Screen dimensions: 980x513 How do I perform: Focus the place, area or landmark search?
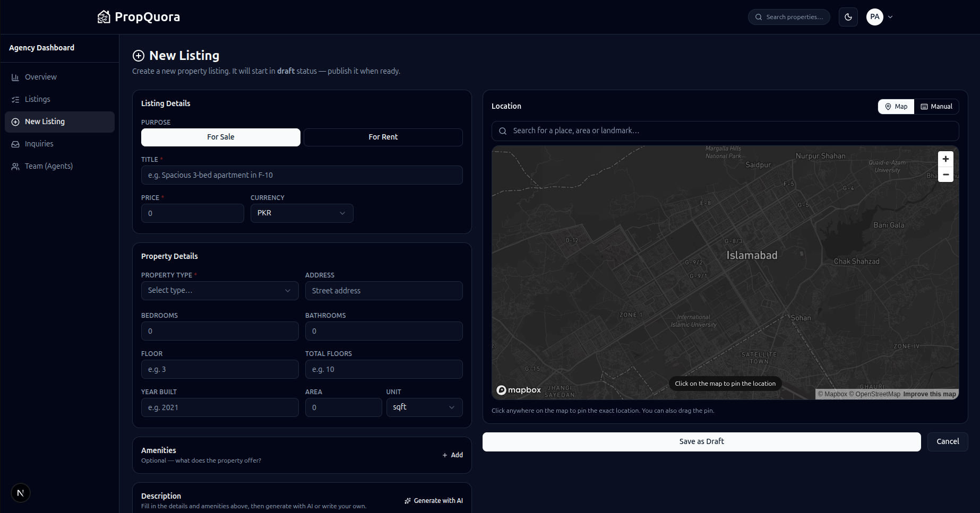pos(725,131)
